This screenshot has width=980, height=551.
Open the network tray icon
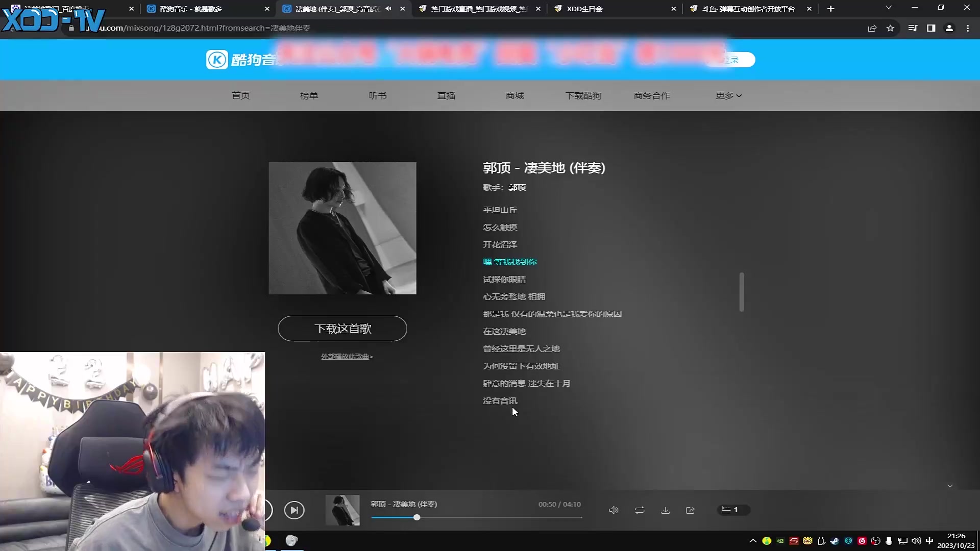(902, 541)
